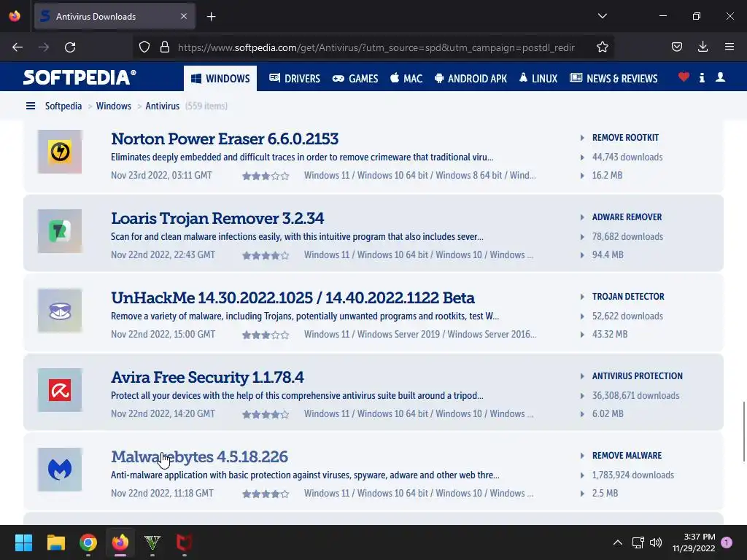Open the Android APK section
The height and width of the screenshot is (560, 747).
[x=471, y=79]
